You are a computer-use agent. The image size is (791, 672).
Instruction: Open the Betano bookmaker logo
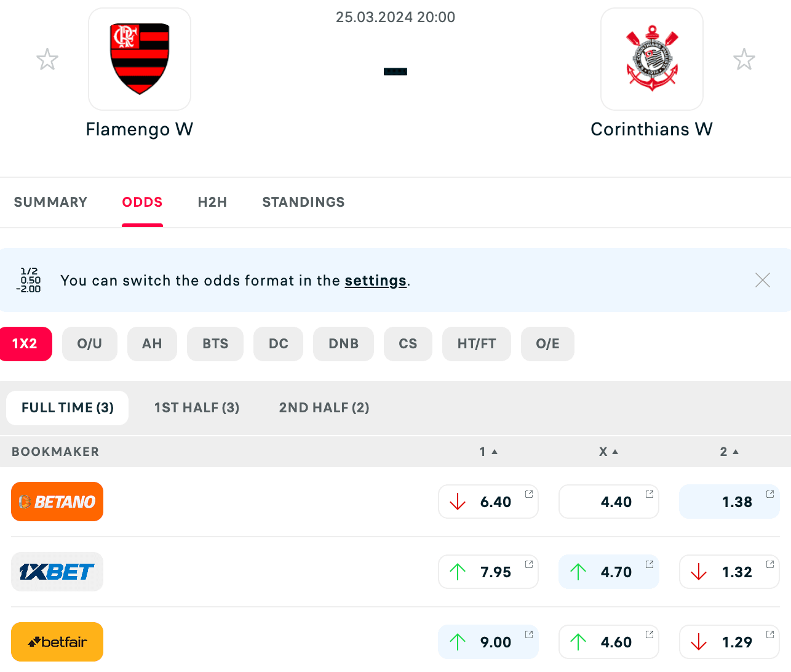pos(57,502)
